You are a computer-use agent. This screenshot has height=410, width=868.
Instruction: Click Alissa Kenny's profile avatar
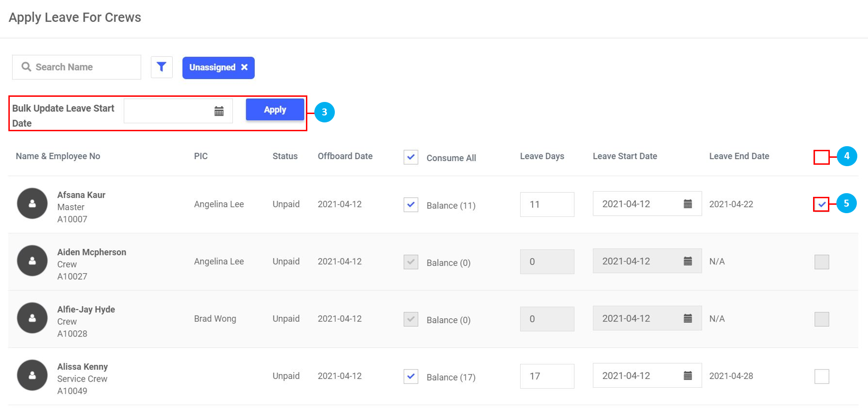(32, 375)
